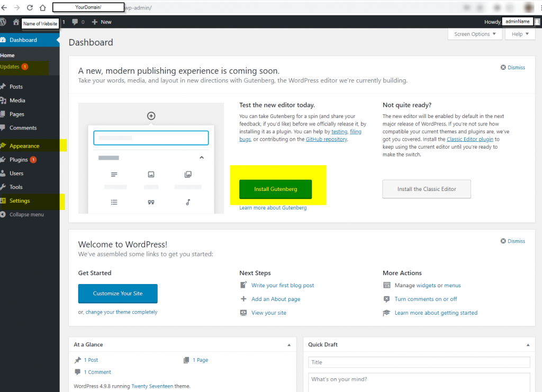Click the WordPress logo in admin bar
This screenshot has height=392, width=542.
click(4, 22)
